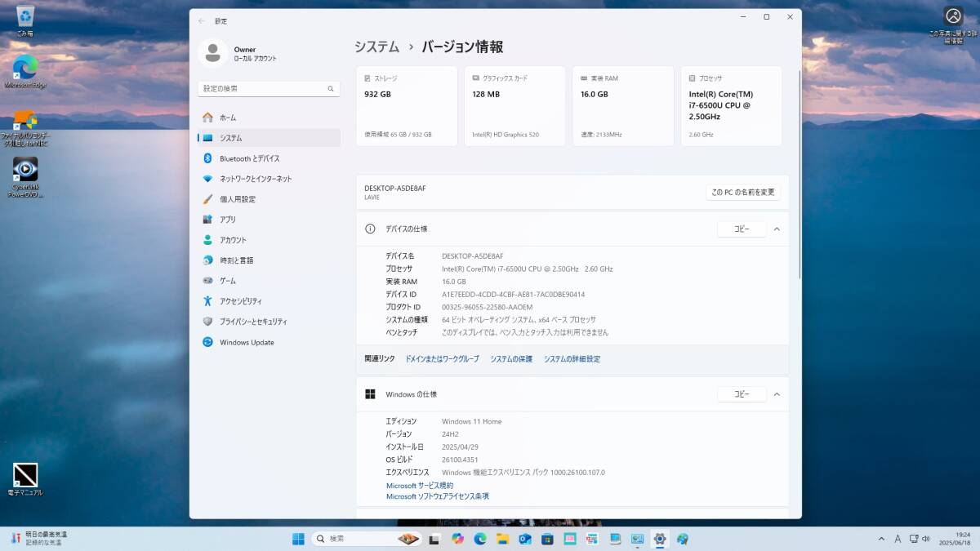Open Microsoft ソフトウェアライセンス条項 link
This screenshot has height=551, width=980.
coord(438,496)
